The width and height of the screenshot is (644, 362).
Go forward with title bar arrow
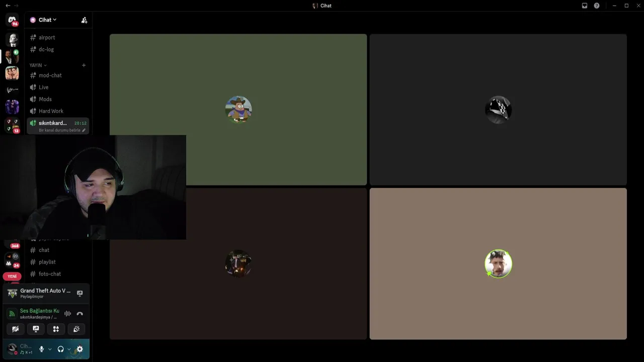[x=16, y=6]
